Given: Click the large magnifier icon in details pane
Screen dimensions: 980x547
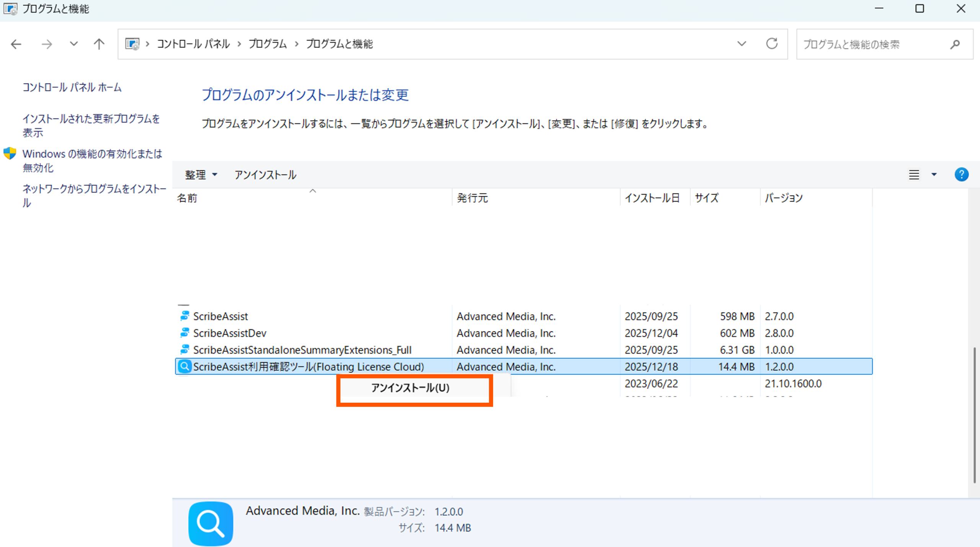Looking at the screenshot, I should [211, 523].
